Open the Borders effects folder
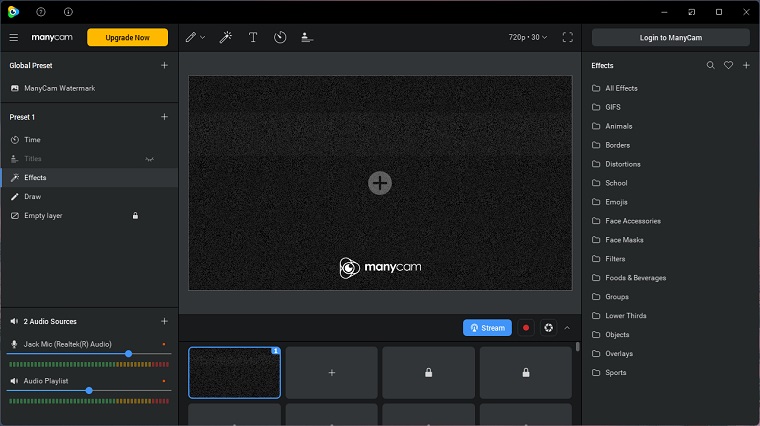Viewport: 760px width, 426px height. pyautogui.click(x=611, y=145)
